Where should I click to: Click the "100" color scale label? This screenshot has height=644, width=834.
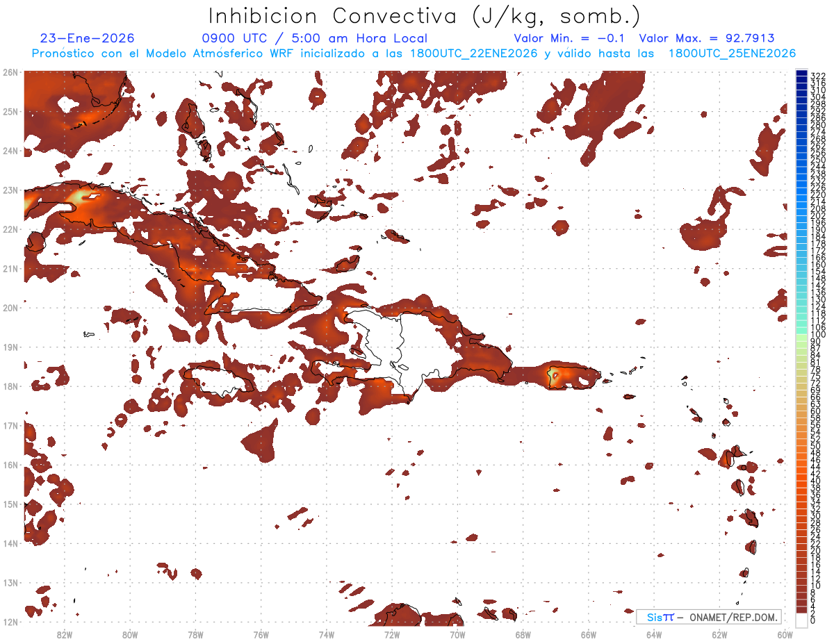point(818,336)
